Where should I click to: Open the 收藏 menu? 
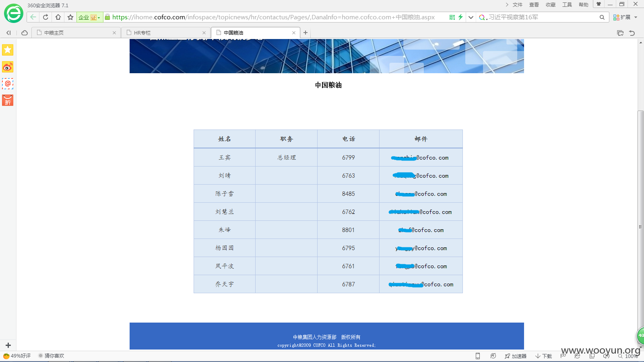pos(550,5)
